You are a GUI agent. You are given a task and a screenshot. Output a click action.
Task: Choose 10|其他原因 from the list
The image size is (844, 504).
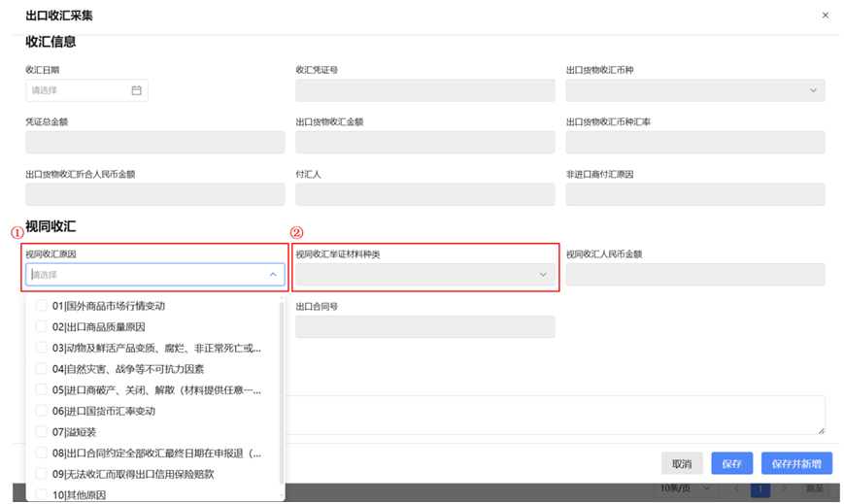[42, 495]
